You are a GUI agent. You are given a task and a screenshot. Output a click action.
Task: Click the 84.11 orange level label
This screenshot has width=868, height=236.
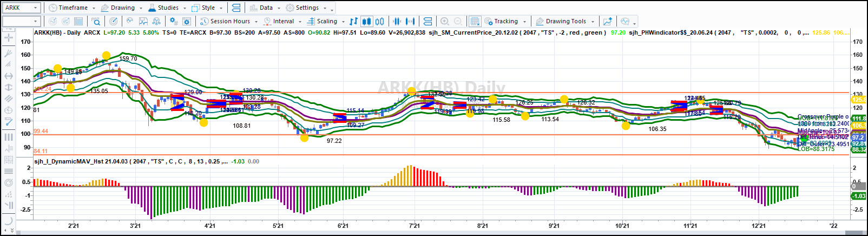click(x=41, y=152)
